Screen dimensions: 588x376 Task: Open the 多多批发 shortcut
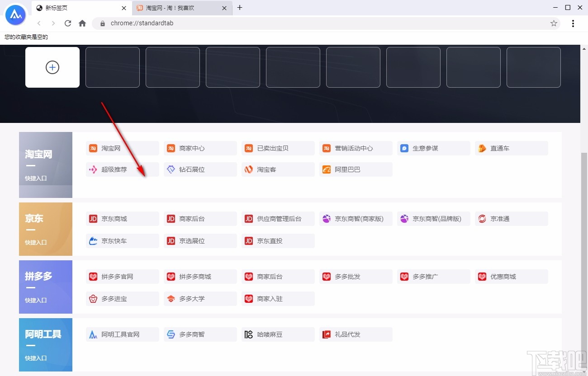[356, 277]
